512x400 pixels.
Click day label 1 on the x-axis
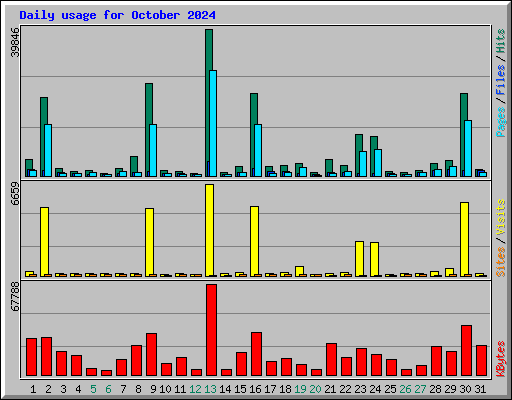coord(33,389)
